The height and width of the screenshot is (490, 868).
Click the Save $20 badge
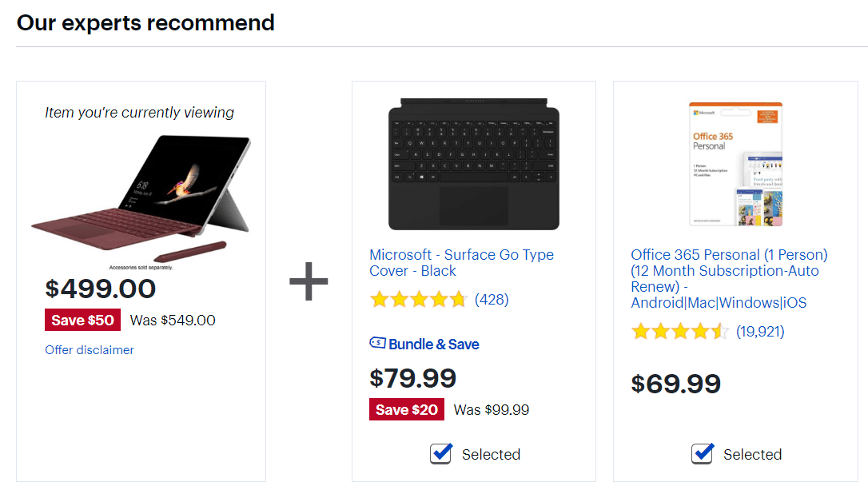point(406,408)
